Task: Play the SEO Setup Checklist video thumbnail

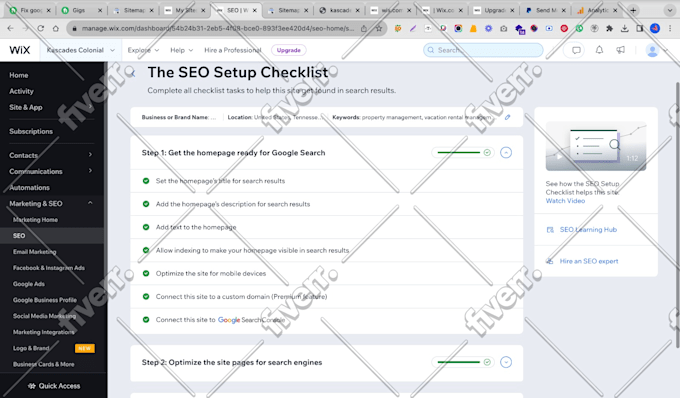Action: (596, 147)
